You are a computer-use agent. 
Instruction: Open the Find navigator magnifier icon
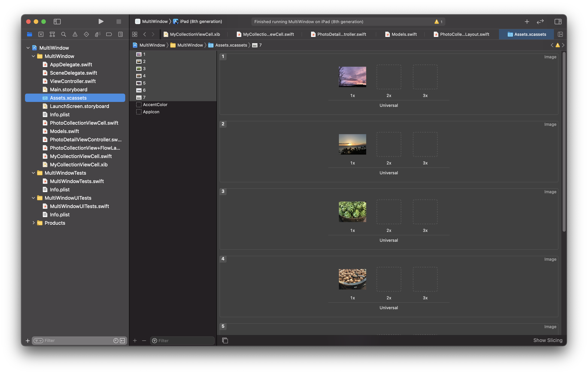point(63,34)
